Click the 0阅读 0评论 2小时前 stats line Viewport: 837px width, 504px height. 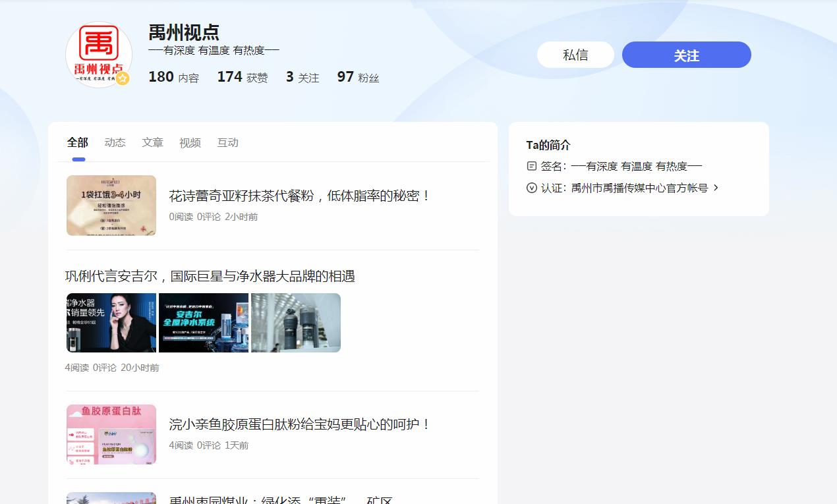214,217
